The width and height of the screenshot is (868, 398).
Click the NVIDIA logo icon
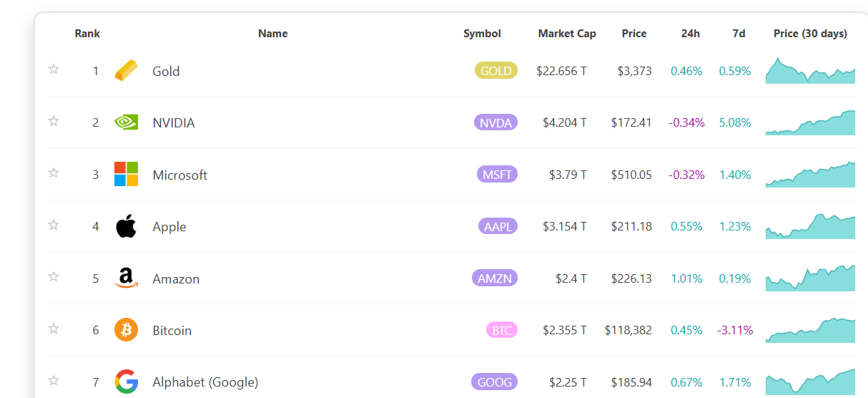pyautogui.click(x=127, y=122)
